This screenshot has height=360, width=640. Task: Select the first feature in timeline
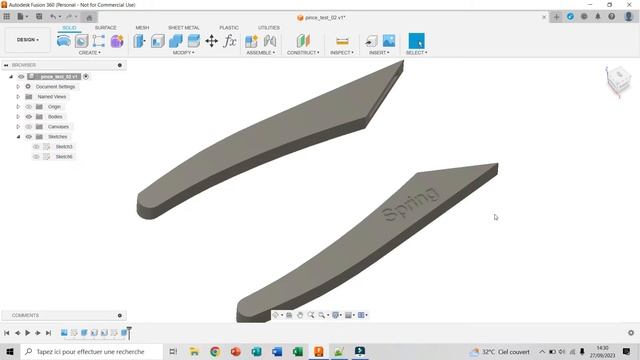click(64, 333)
